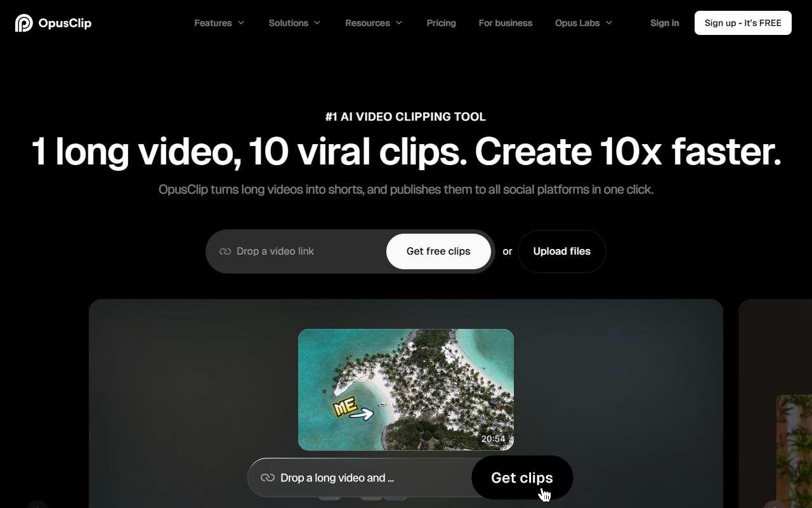812x508 pixels.
Task: Click the link icon in demo field
Action: [x=268, y=478]
